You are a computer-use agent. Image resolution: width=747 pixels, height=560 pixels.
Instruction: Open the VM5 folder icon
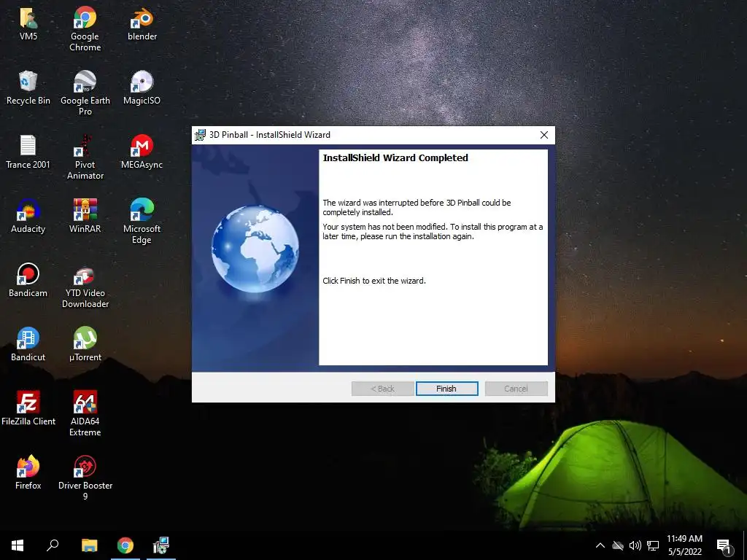pyautogui.click(x=28, y=24)
